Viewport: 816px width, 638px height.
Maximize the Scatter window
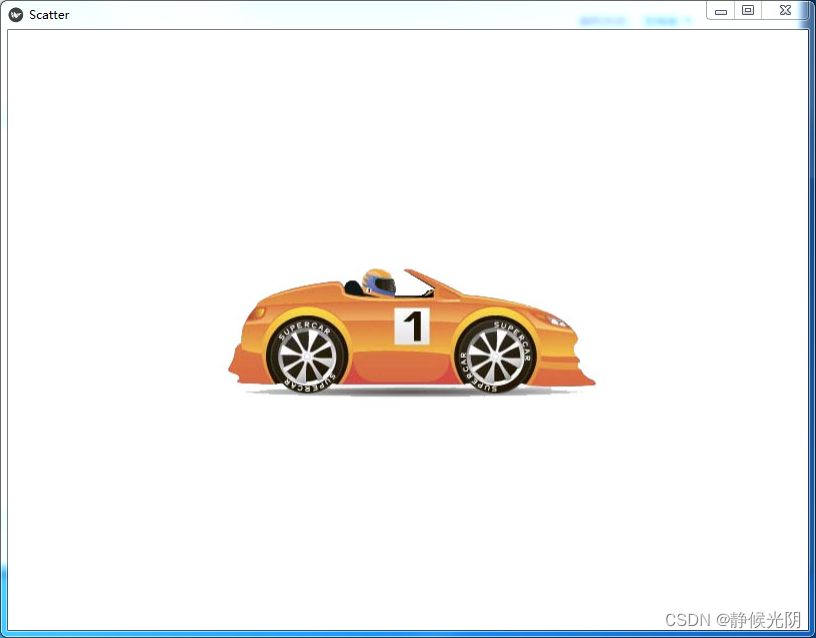749,11
